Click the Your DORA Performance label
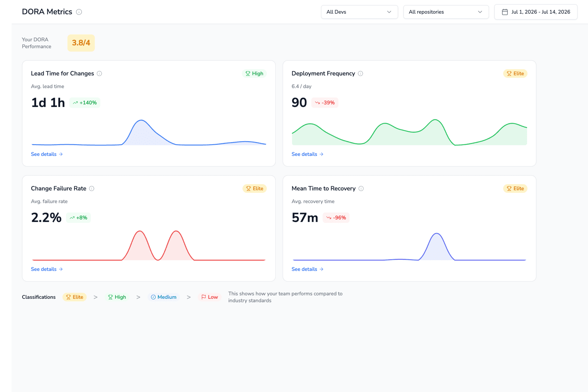588x392 pixels. coord(36,43)
